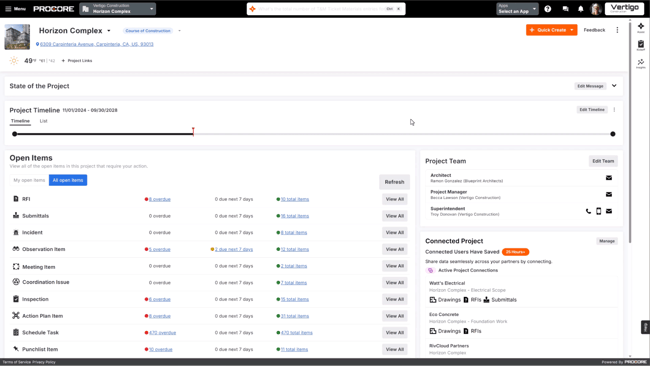650x366 pixels.
Task: Click the Procore logo
Action: pos(53,9)
